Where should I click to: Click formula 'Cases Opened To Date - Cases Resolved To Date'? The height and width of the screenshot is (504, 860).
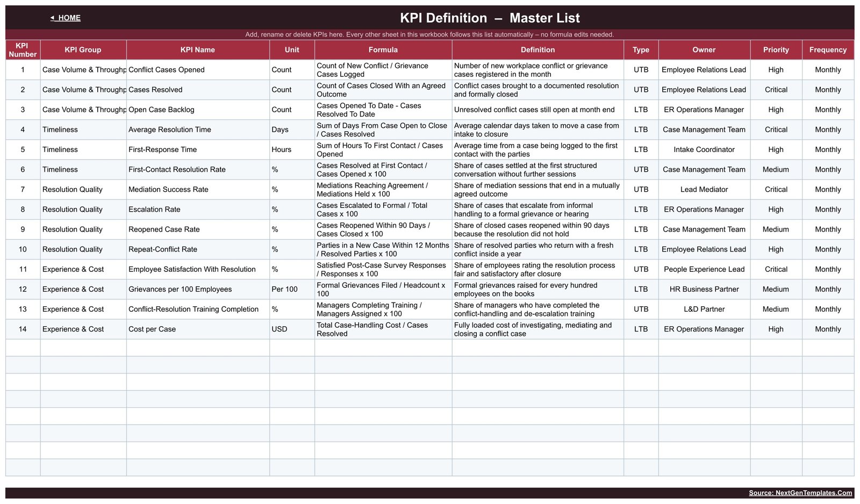pos(383,110)
